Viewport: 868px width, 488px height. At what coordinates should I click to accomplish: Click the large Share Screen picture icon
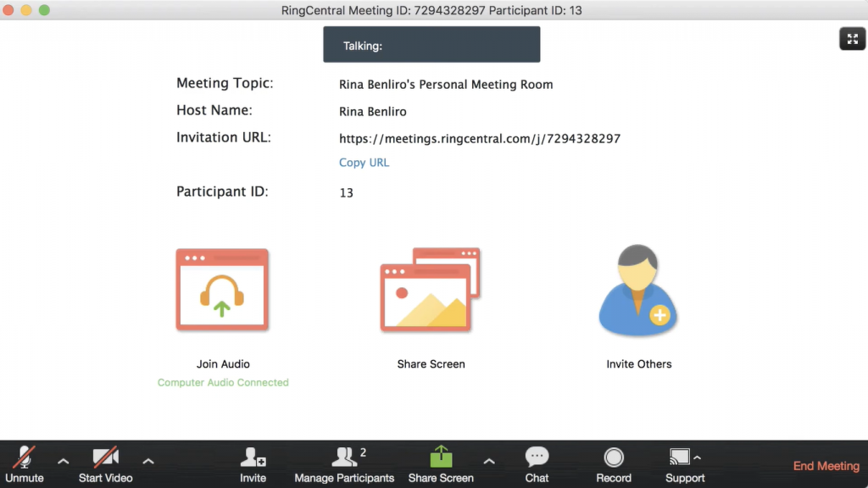tap(430, 290)
